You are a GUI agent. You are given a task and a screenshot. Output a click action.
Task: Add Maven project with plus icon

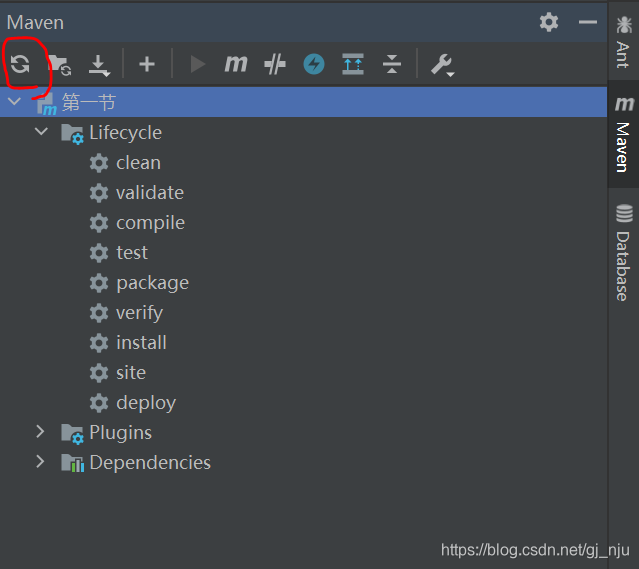147,64
